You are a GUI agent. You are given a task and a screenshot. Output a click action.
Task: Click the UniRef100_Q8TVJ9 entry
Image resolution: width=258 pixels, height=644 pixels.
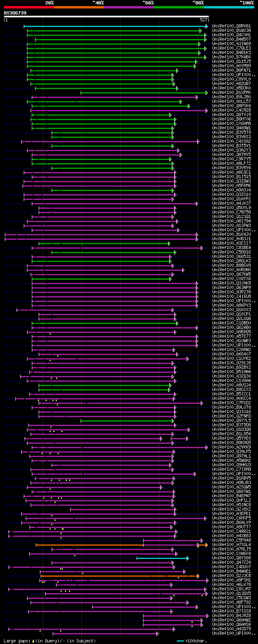click(231, 115)
